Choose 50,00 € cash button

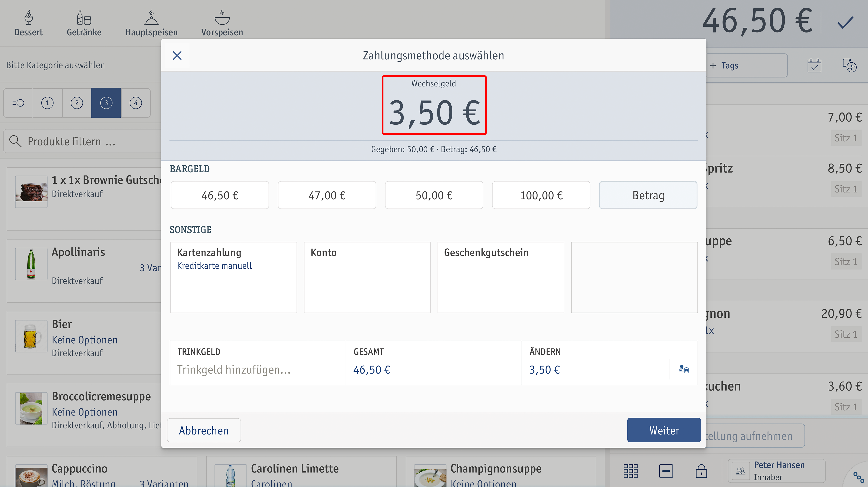[434, 195]
